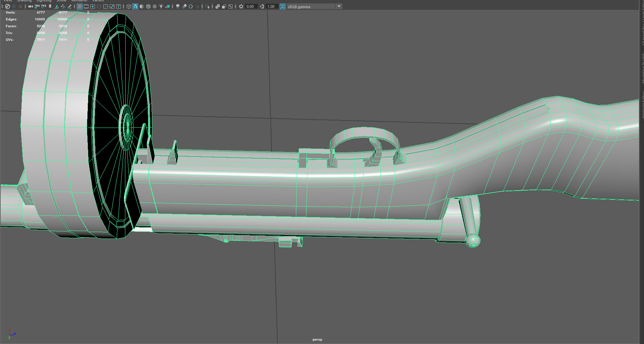Click the motion blur icon

[184, 6]
